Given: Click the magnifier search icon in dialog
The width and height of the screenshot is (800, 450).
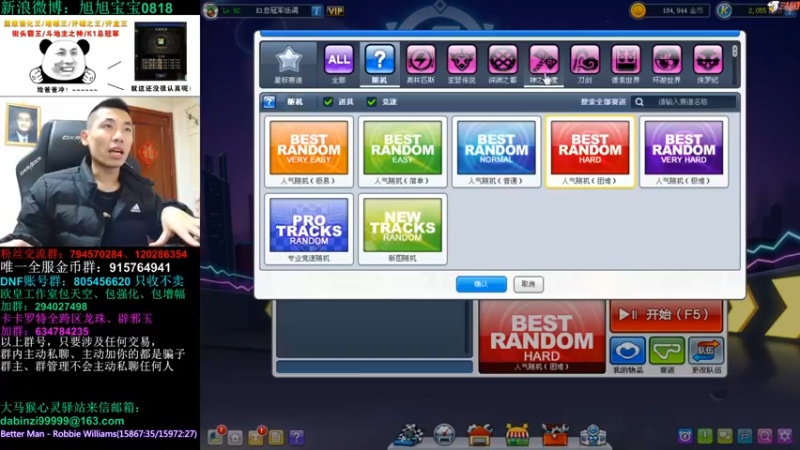Looking at the screenshot, I should coord(639,102).
